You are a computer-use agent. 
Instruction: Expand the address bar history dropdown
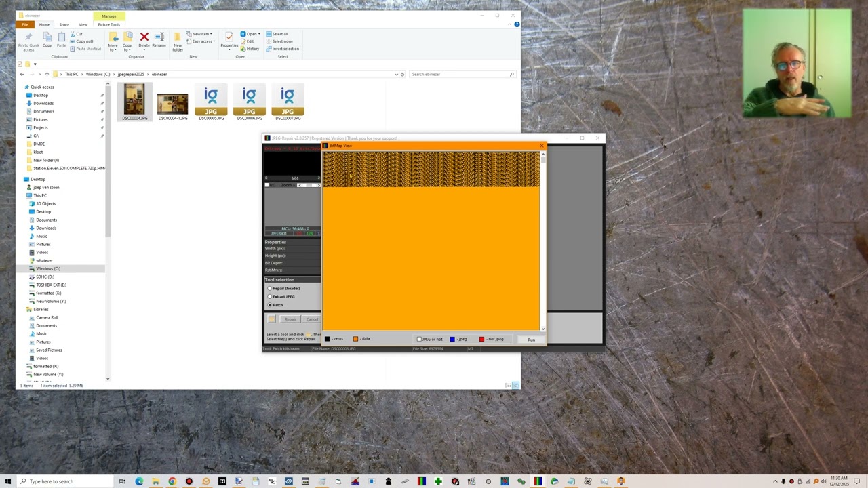[x=397, y=74]
